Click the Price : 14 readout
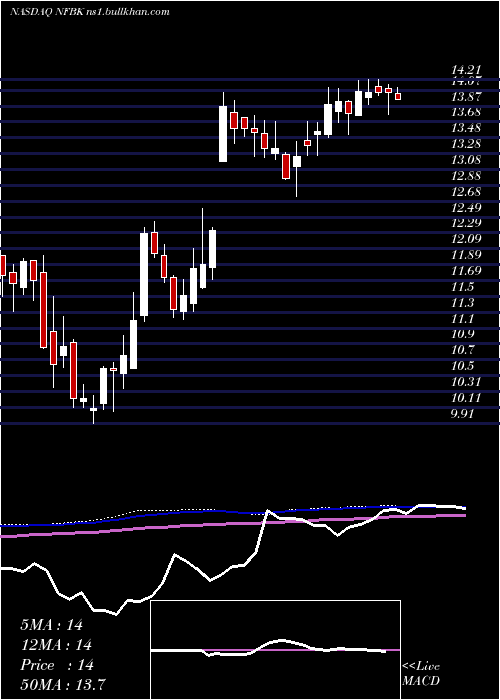Image resolution: width=500 pixels, height=700 pixels. click(x=57, y=665)
